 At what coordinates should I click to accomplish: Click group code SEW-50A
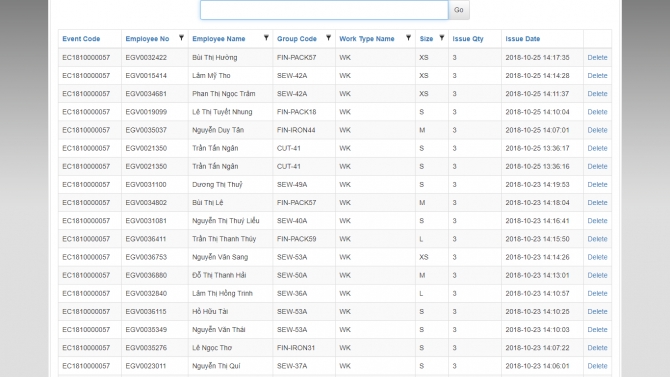click(x=292, y=275)
